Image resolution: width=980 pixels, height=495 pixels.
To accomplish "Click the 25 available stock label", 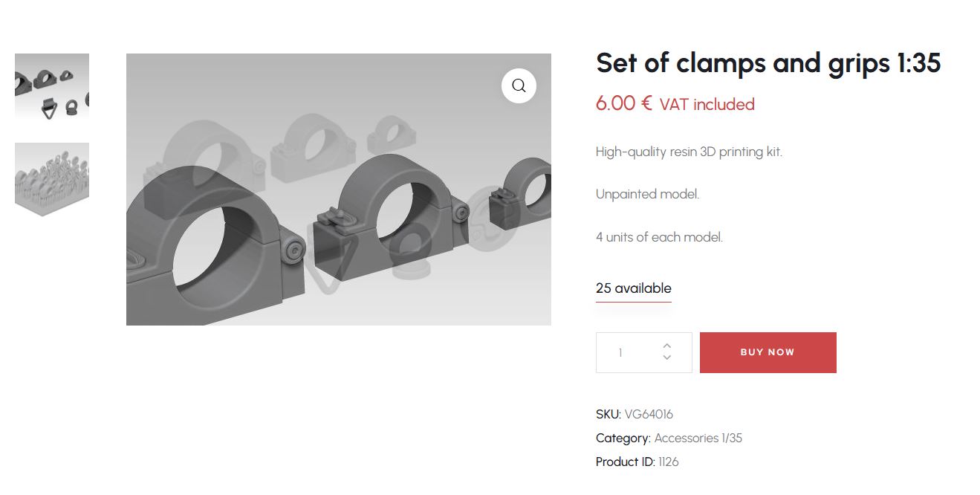I will [633, 288].
